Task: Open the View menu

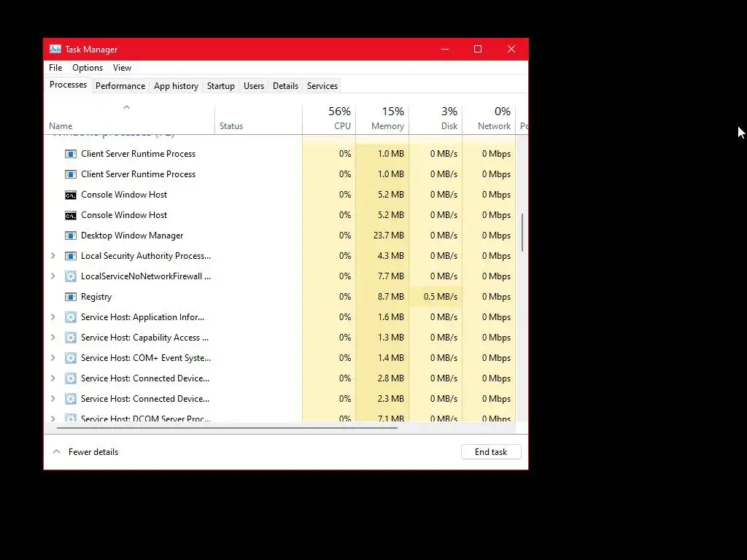Action: tap(122, 68)
